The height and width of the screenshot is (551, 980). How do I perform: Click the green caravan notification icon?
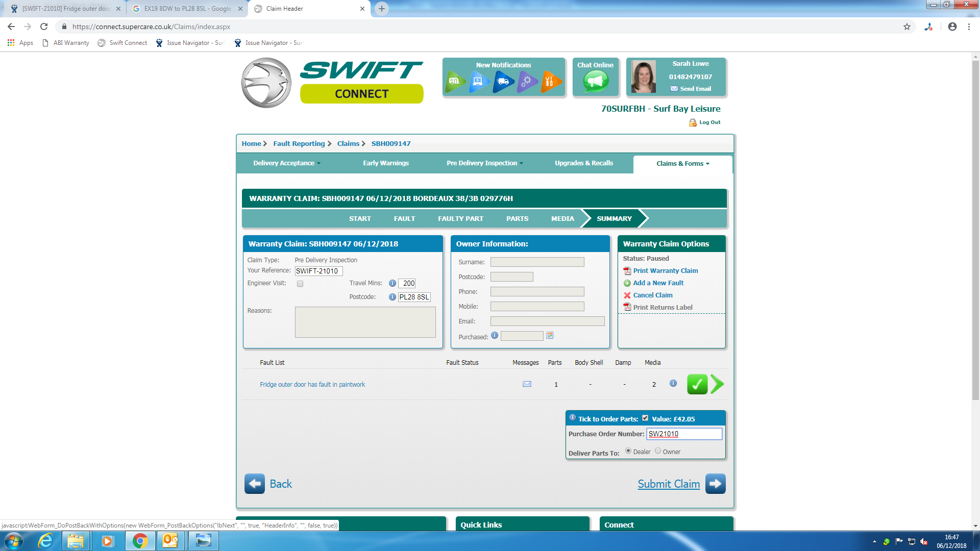point(454,82)
